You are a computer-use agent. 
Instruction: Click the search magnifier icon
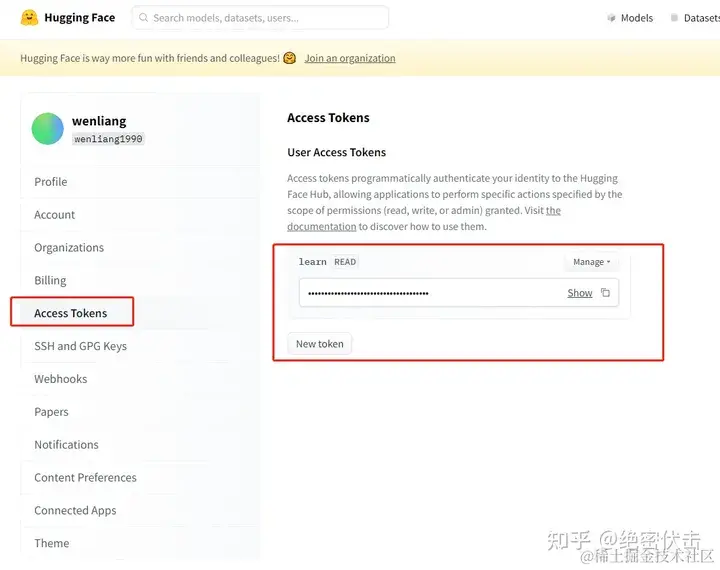click(x=144, y=18)
